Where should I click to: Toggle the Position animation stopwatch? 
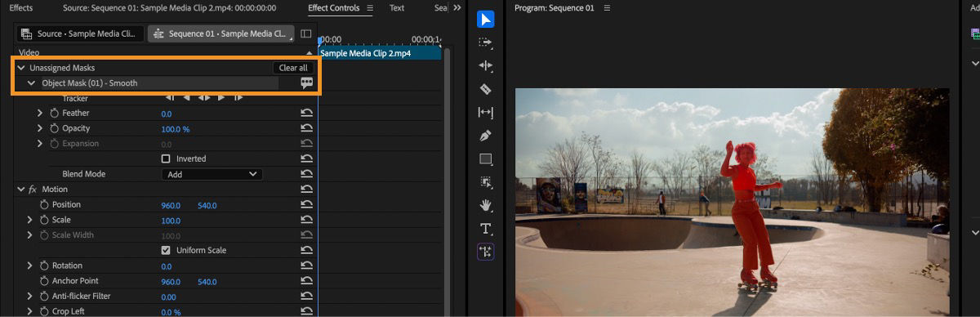point(45,204)
